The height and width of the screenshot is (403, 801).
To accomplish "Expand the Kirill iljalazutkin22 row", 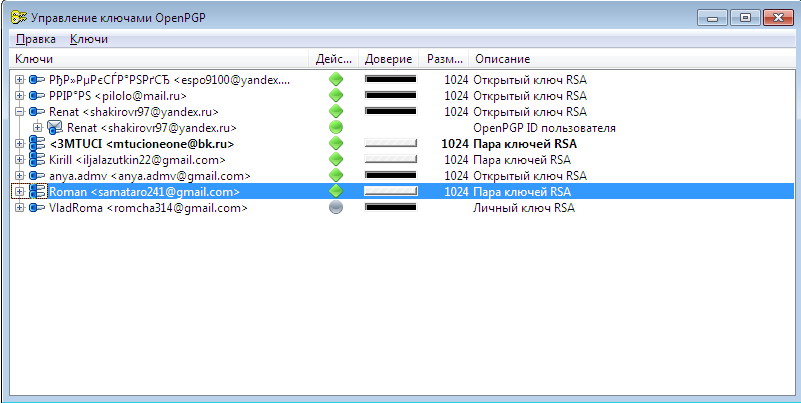I will click(19, 159).
